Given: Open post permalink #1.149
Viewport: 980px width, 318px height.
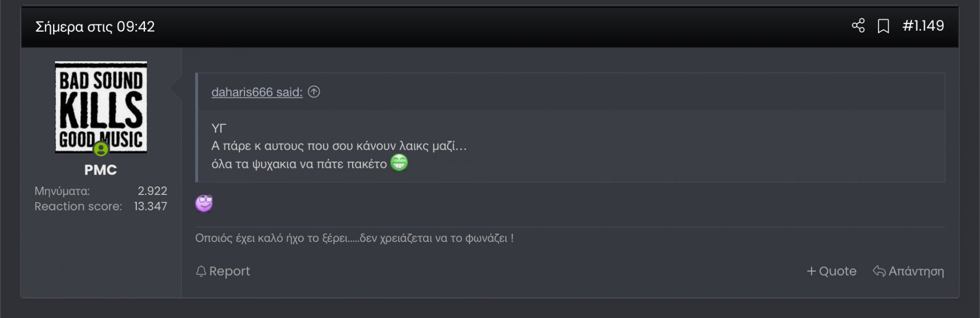Looking at the screenshot, I should (923, 26).
